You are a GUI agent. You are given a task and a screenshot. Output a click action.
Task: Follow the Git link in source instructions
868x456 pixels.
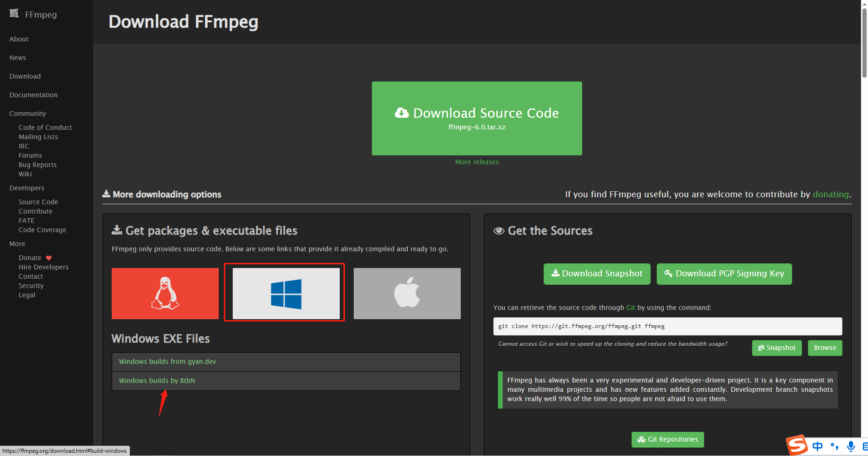pyautogui.click(x=631, y=308)
